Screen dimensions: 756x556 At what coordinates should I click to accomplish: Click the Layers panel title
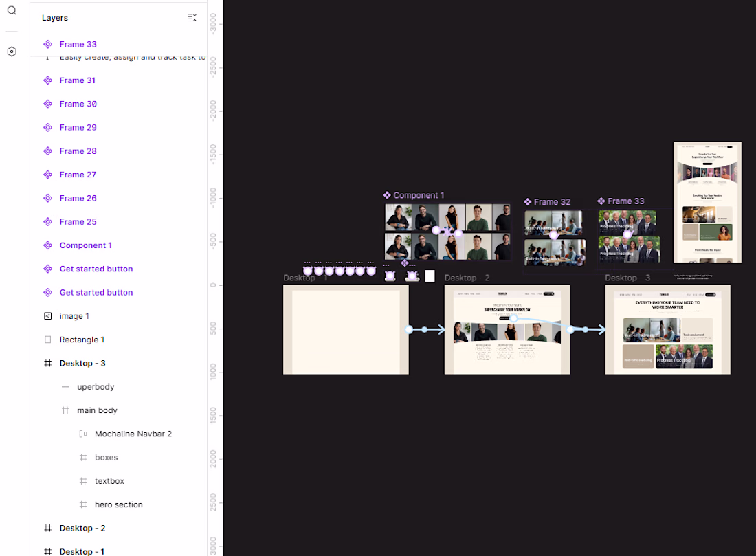(54, 18)
